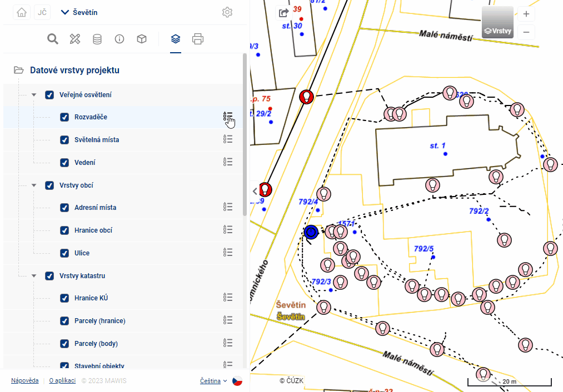Image resolution: width=563 pixels, height=392 pixels.
Task: Switch to the layers tab
Action: (176, 39)
